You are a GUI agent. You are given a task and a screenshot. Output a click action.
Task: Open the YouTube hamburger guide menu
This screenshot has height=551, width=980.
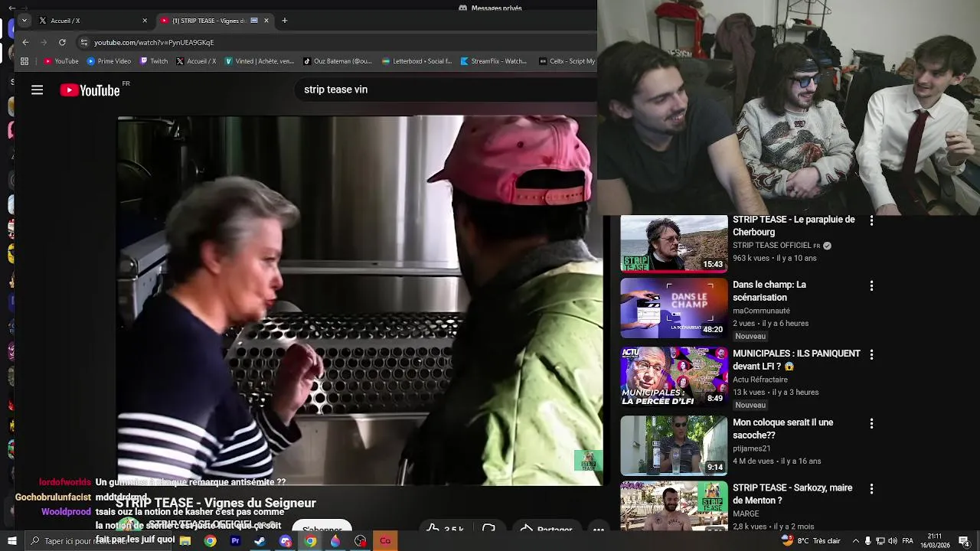point(37,90)
